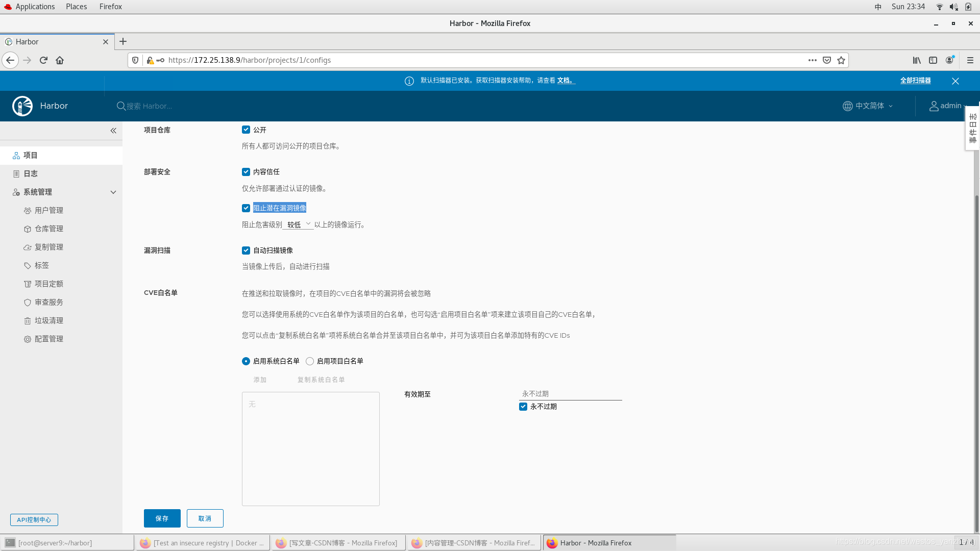
Task: Click the info icon in blue banner
Action: coord(409,81)
